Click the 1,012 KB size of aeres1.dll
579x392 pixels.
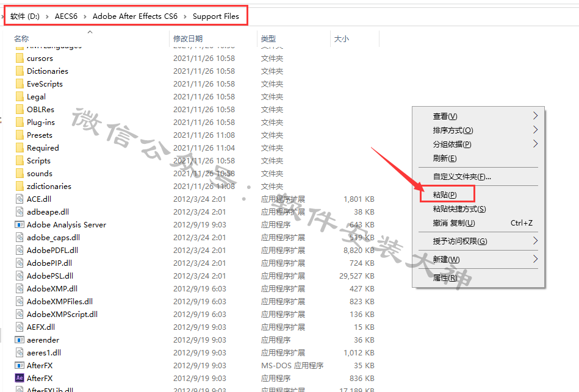pos(359,353)
